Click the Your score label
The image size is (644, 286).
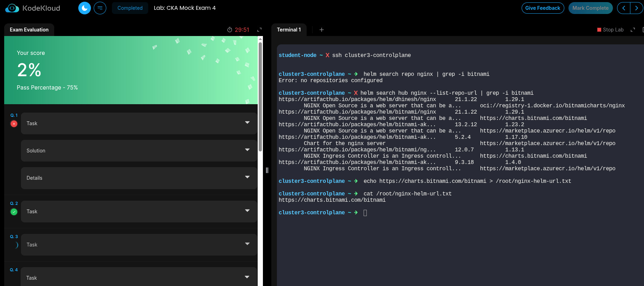pyautogui.click(x=31, y=53)
